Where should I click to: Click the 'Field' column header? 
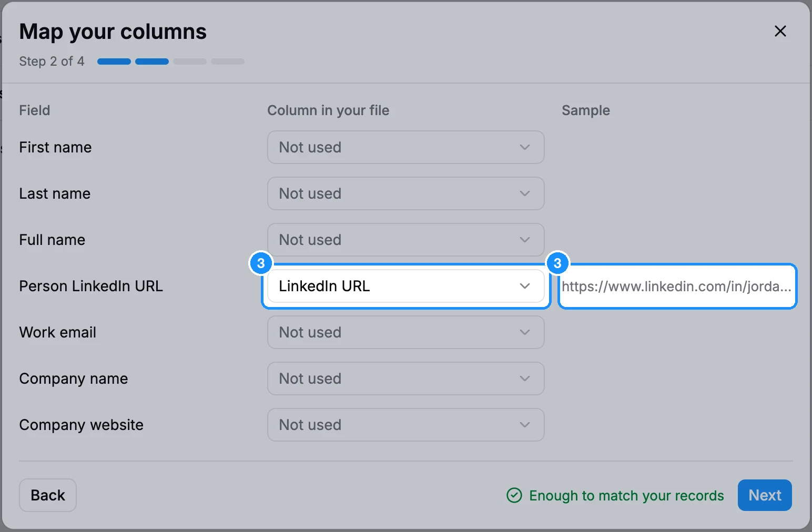coord(35,110)
